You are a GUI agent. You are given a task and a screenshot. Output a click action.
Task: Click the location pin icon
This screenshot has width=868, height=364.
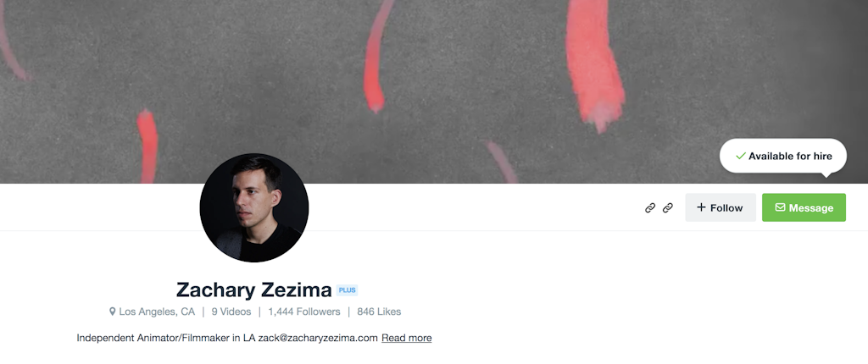tap(112, 312)
